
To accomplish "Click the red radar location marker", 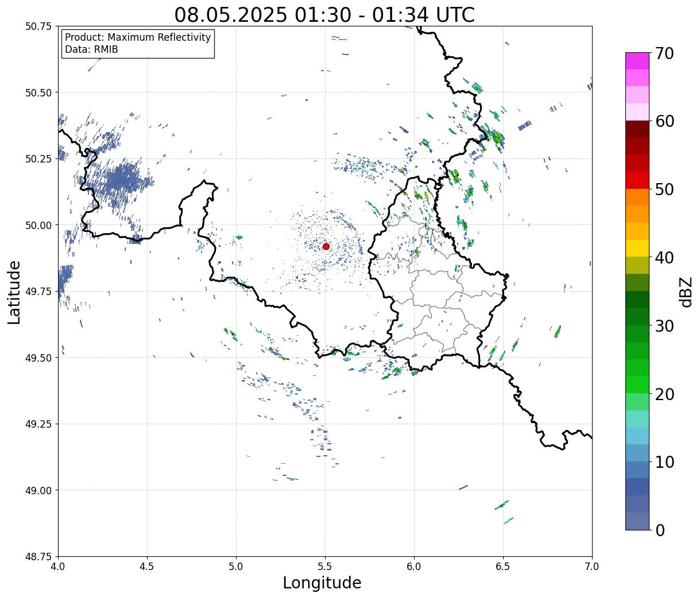I will pyautogui.click(x=326, y=246).
